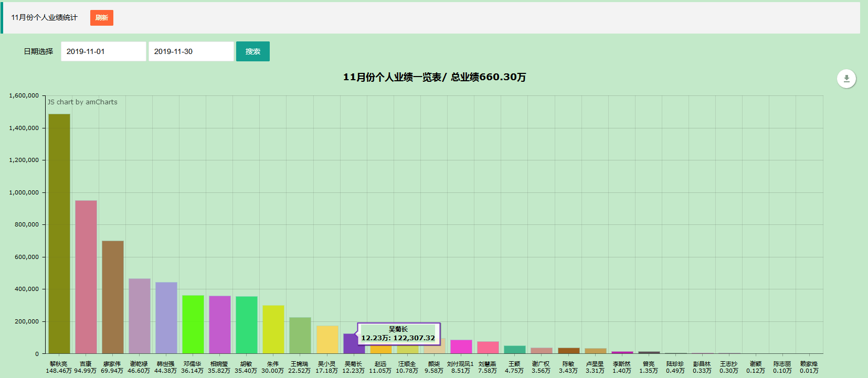Click the lavender bar for 韩世强
Image resolution: width=868 pixels, height=378 pixels.
point(166,318)
